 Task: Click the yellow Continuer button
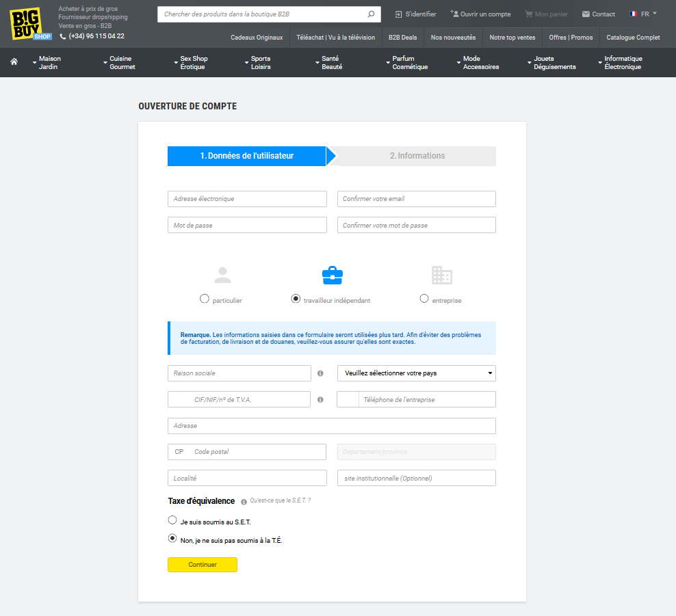pyautogui.click(x=203, y=565)
